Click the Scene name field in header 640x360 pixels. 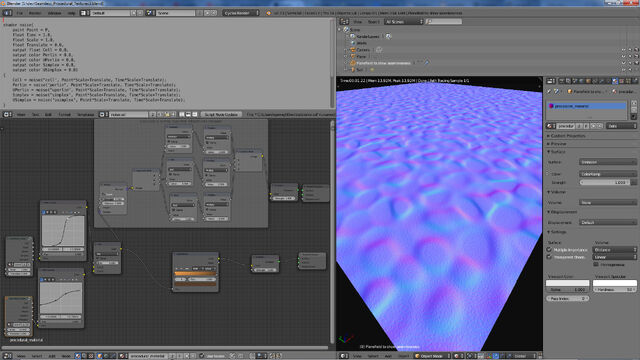(176, 13)
